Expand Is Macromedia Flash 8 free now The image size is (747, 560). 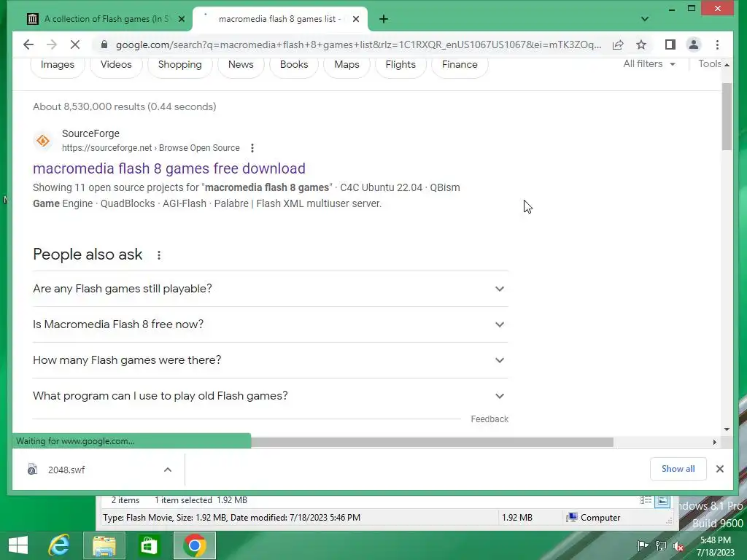[270, 324]
